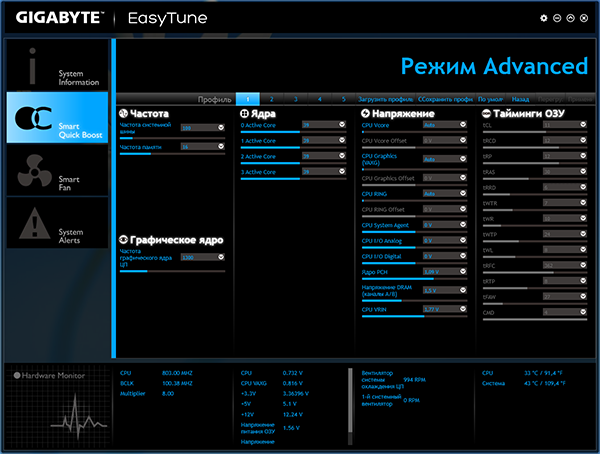Adjust the system bus frequency slider
Screen dimensions: 600x454
click(173, 138)
